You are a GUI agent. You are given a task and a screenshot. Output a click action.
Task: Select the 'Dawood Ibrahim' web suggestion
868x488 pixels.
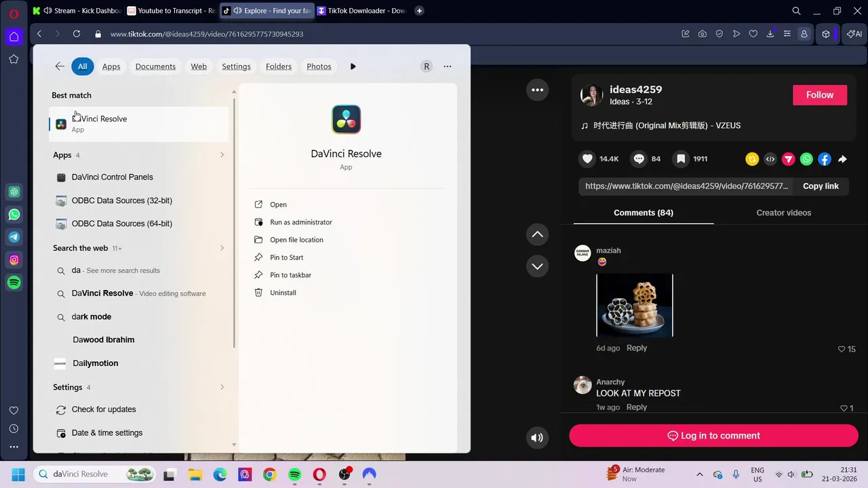139,340
